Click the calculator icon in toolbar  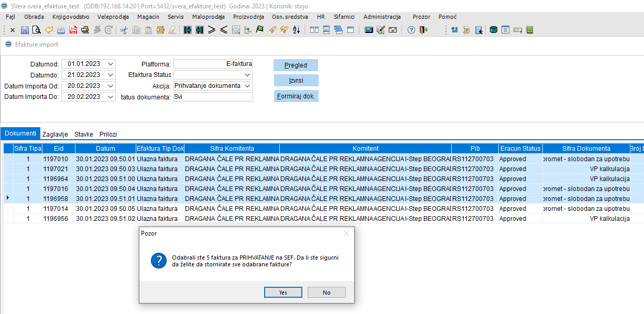pyautogui.click(x=369, y=30)
